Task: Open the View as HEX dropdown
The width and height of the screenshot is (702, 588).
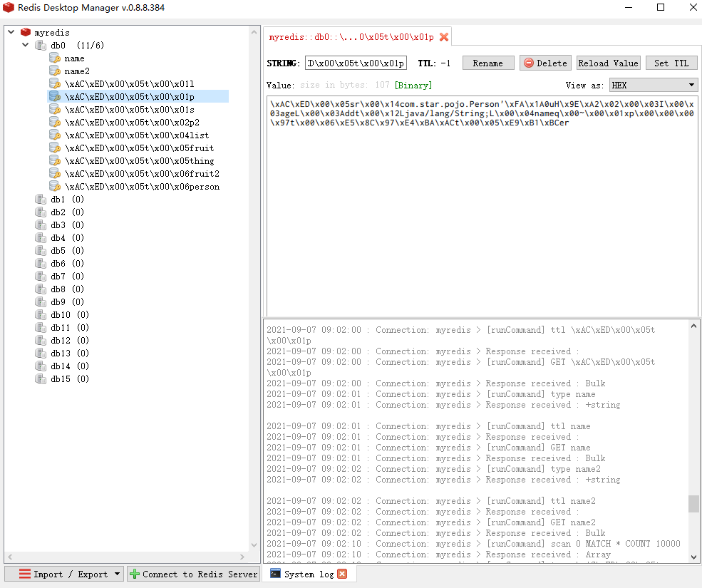Action: click(x=653, y=86)
